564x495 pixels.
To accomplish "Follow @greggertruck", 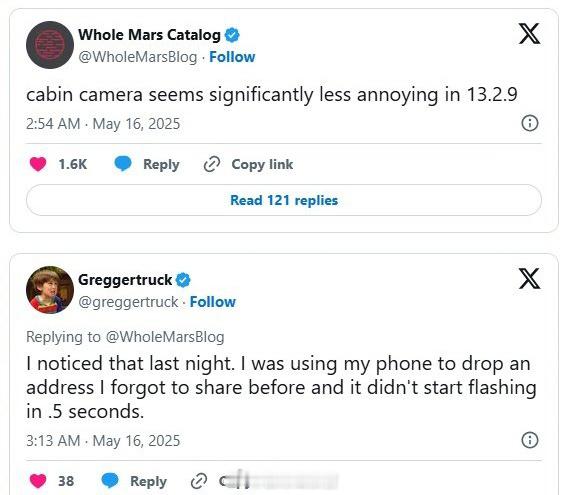I will (x=213, y=302).
